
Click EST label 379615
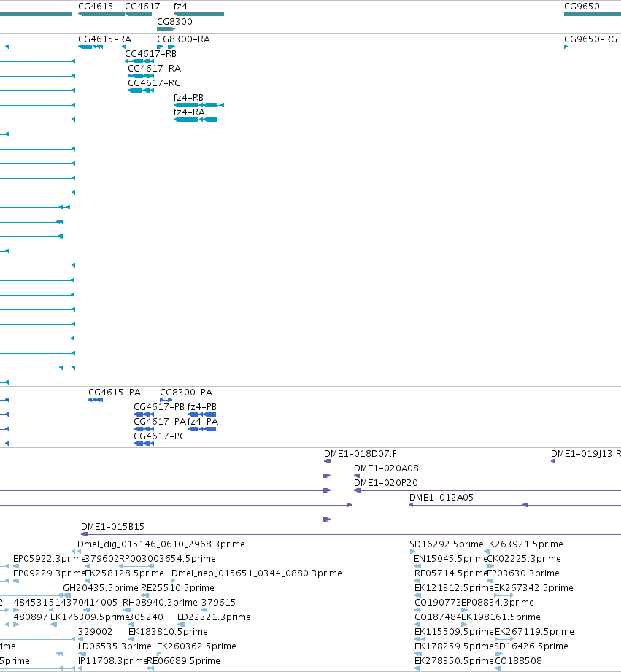click(x=219, y=603)
